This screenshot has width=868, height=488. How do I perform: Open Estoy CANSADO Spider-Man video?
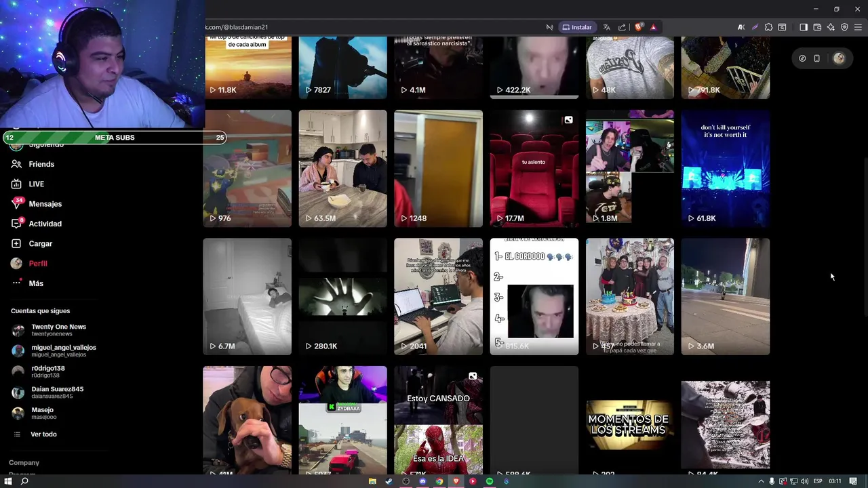(x=439, y=420)
